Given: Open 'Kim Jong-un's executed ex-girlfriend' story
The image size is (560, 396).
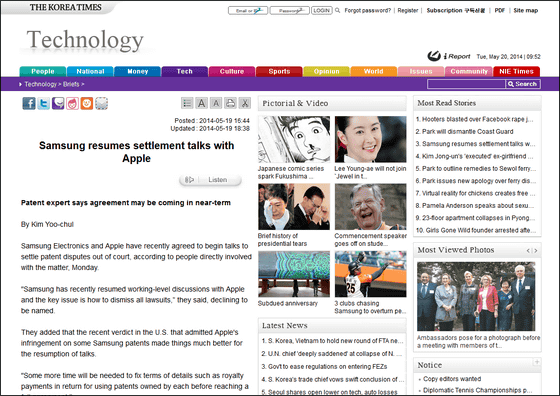Looking at the screenshot, I should tap(475, 156).
